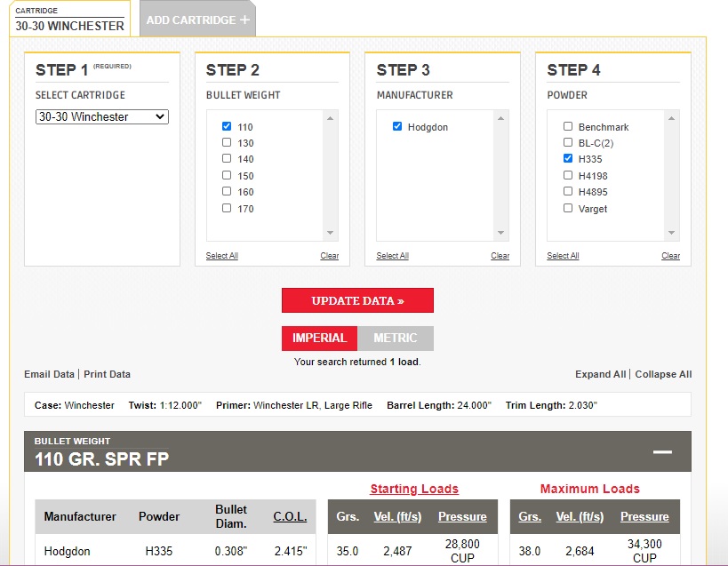Switch to the 30-30 Winchester cartridge tab
Viewport: 728px width, 566px height.
point(69,20)
